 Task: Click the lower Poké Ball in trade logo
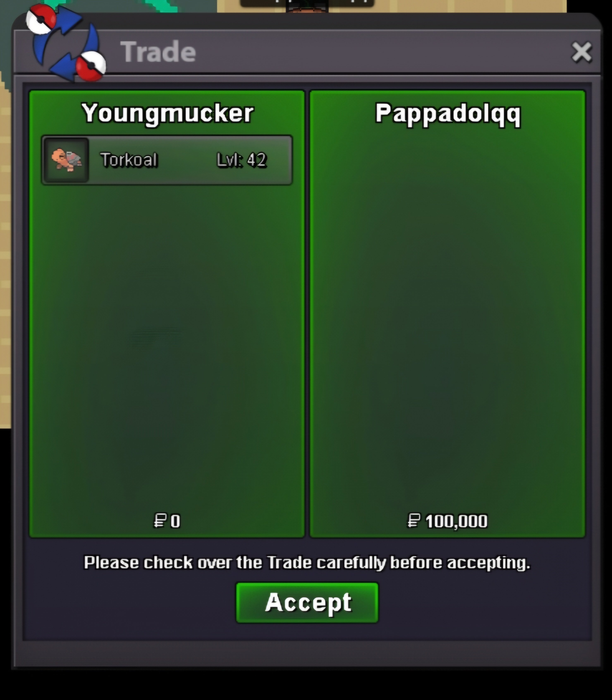[x=91, y=66]
